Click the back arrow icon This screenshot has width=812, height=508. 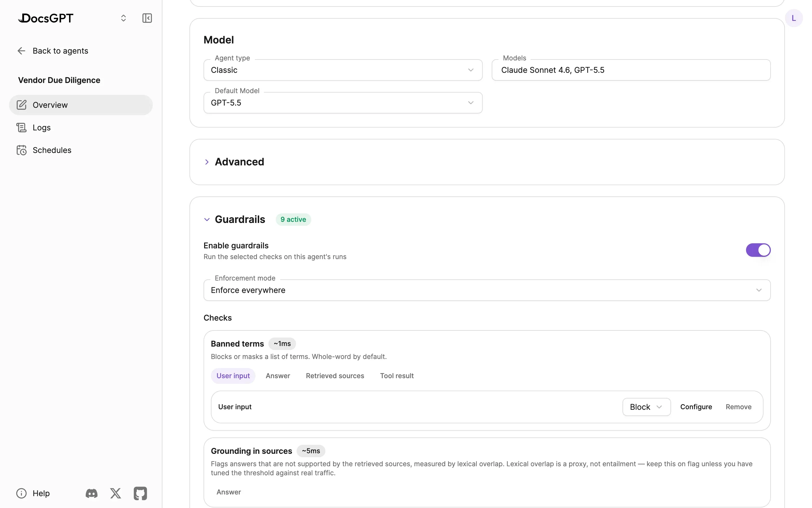(21, 51)
